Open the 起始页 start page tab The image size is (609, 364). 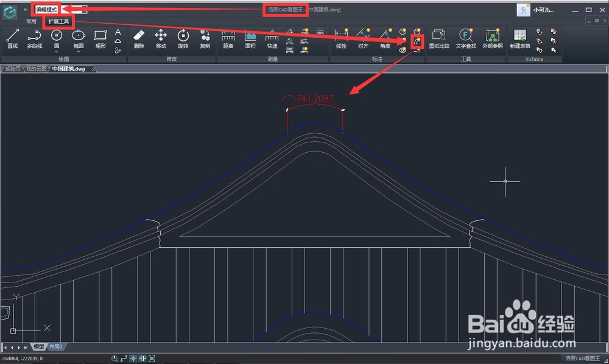[13, 69]
